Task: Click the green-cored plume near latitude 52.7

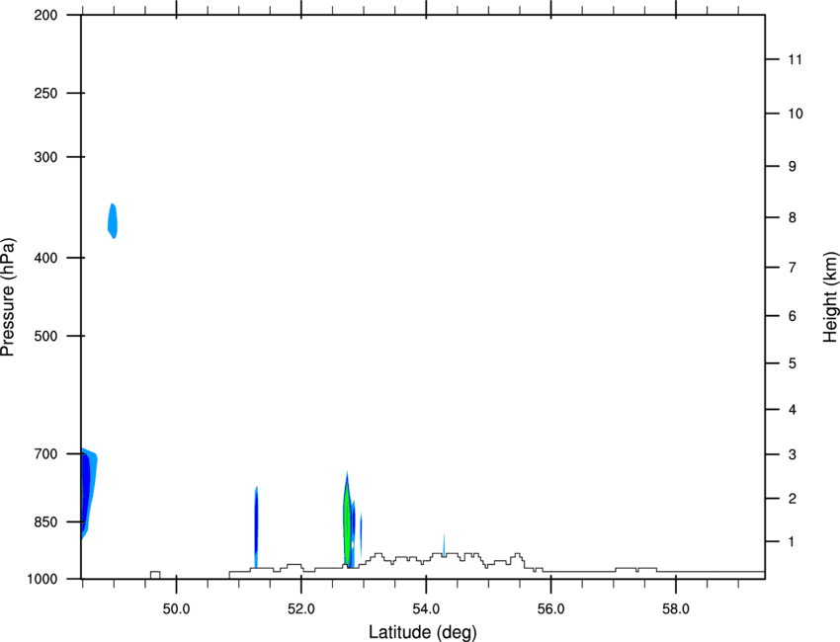Action: click(347, 520)
